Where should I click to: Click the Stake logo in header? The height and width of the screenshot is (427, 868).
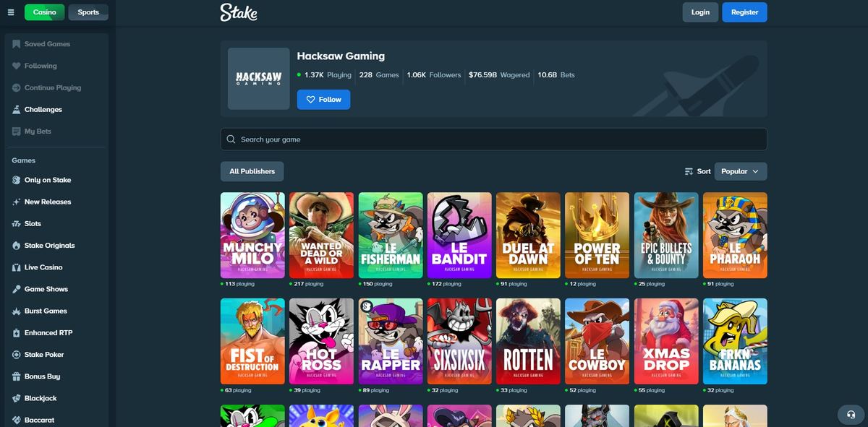tap(239, 12)
